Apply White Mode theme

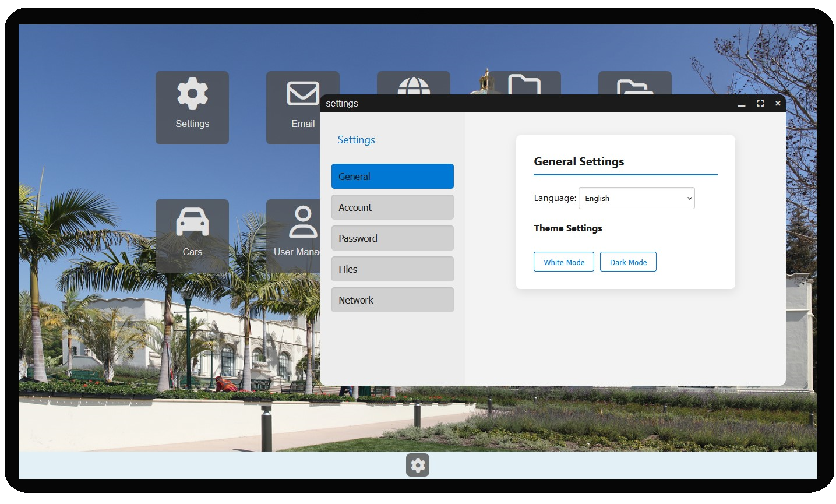point(564,262)
